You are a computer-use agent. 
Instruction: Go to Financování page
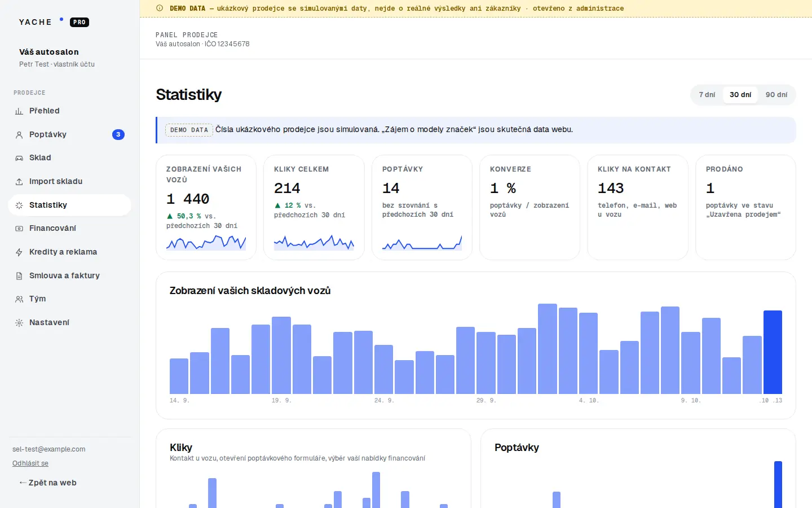coord(69,229)
